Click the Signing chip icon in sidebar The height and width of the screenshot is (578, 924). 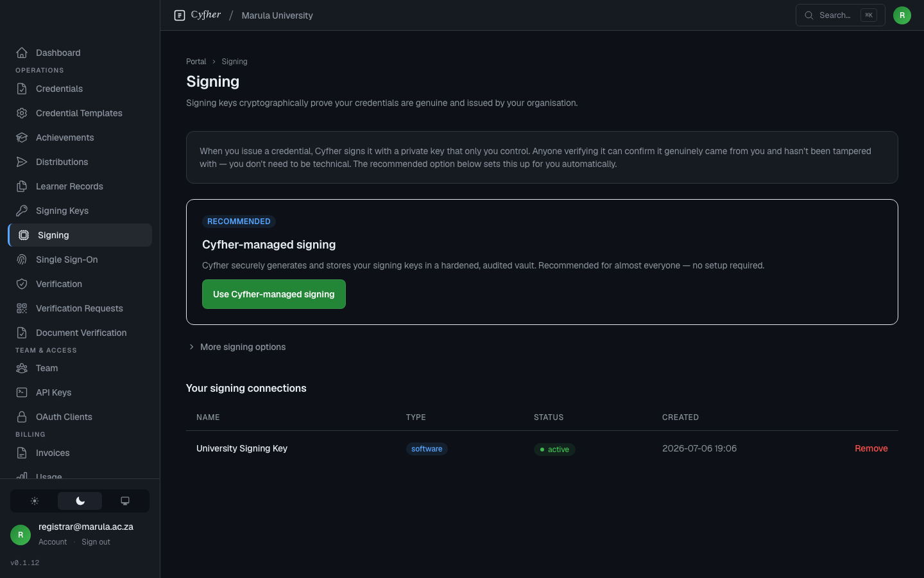coord(24,235)
